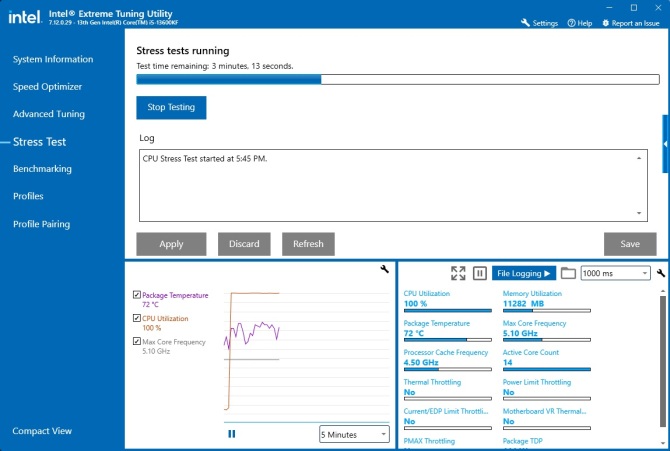The image size is (670, 451).
Task: Open the 5 Minutes time range dropdown
Action: 354,434
